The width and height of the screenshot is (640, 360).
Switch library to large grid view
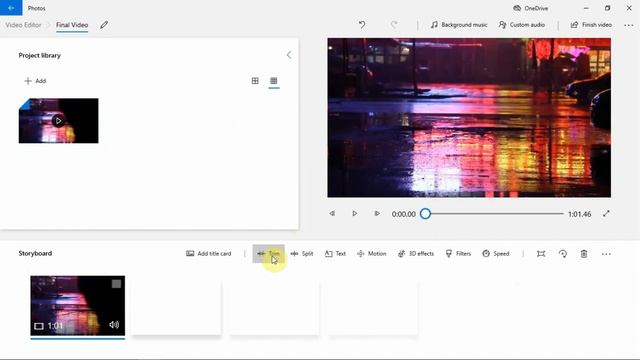[255, 81]
